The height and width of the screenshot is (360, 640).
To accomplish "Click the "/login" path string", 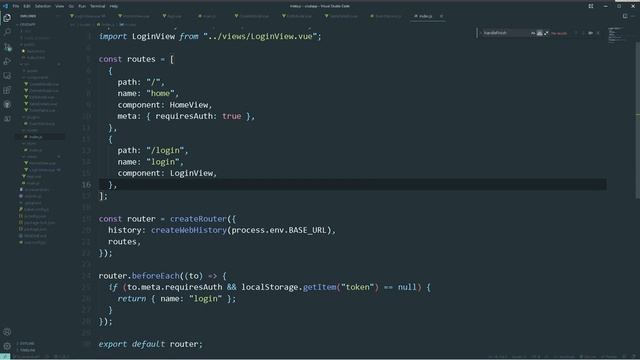I will 165,151.
